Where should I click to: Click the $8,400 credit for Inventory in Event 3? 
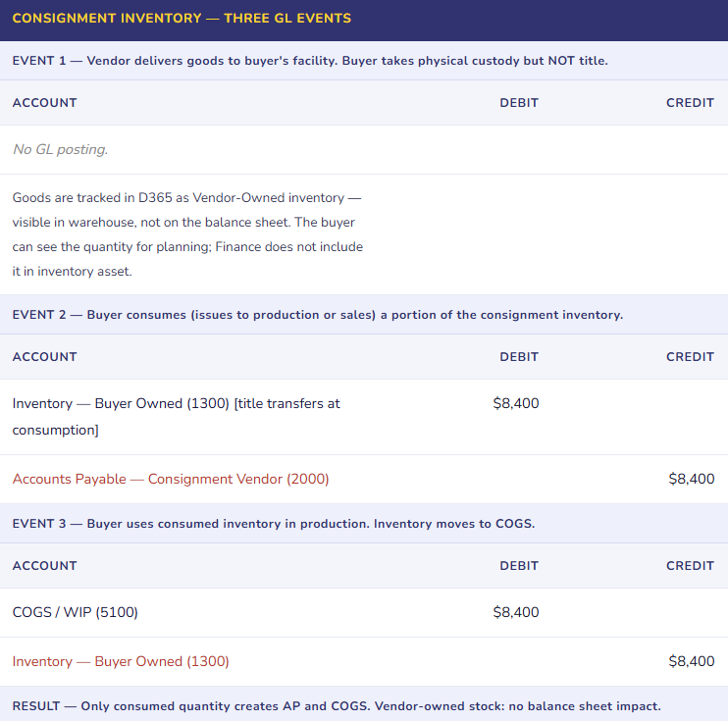pyautogui.click(x=691, y=661)
